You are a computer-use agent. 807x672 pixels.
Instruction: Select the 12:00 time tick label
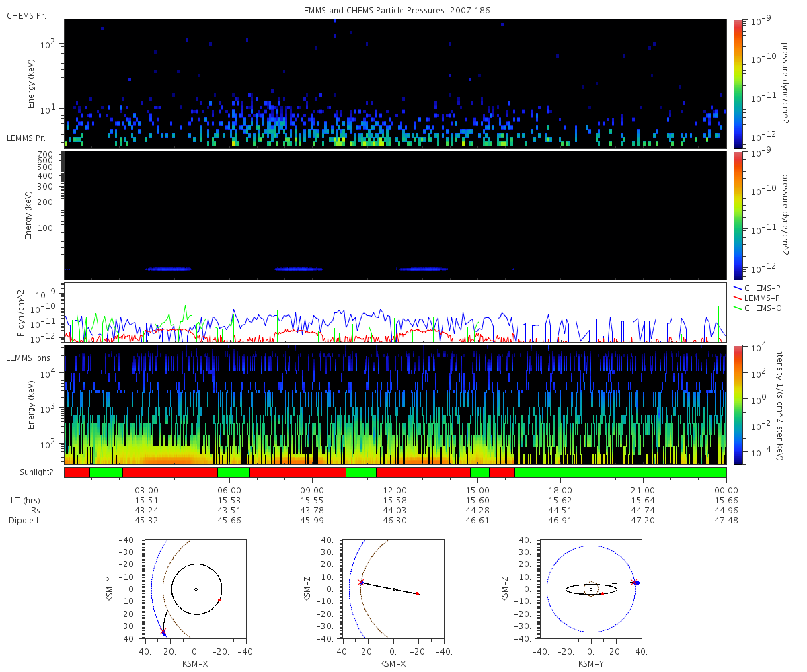[395, 490]
